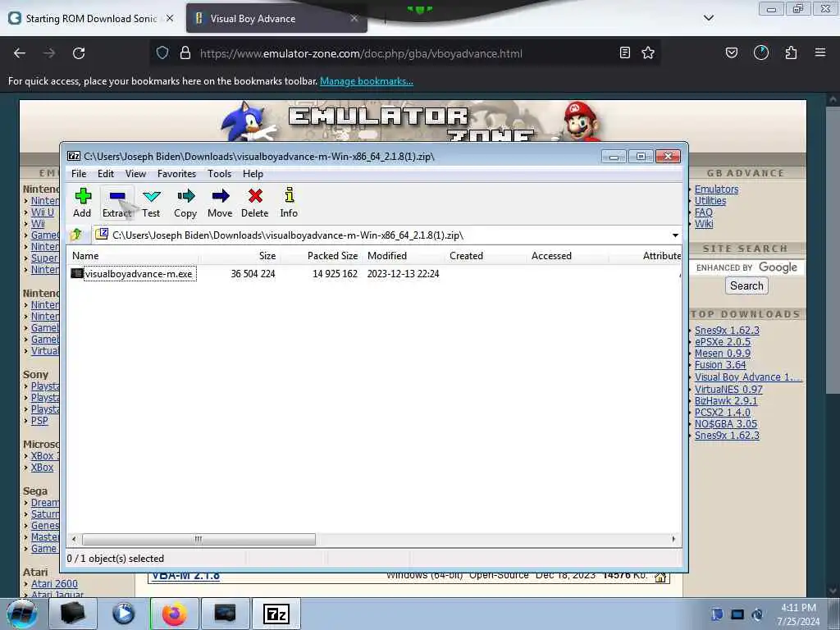Click the red Delete icon
The height and width of the screenshot is (630, 840).
click(255, 203)
